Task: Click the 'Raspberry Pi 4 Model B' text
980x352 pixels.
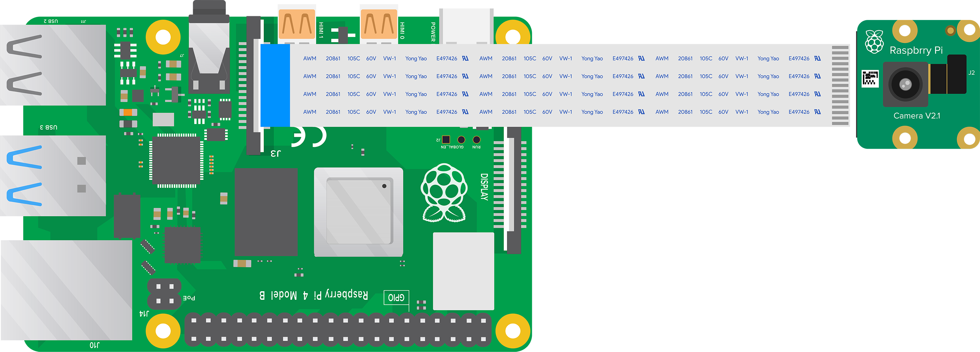Action: click(x=314, y=295)
